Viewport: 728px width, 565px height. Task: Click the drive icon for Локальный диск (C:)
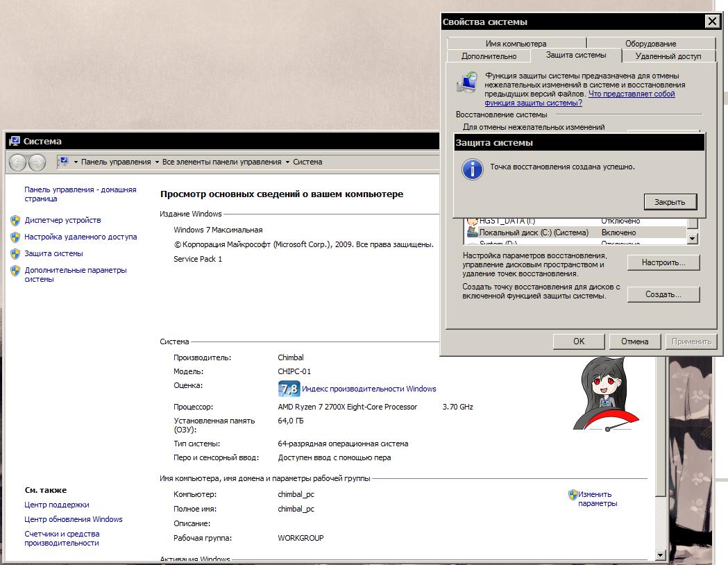473,232
